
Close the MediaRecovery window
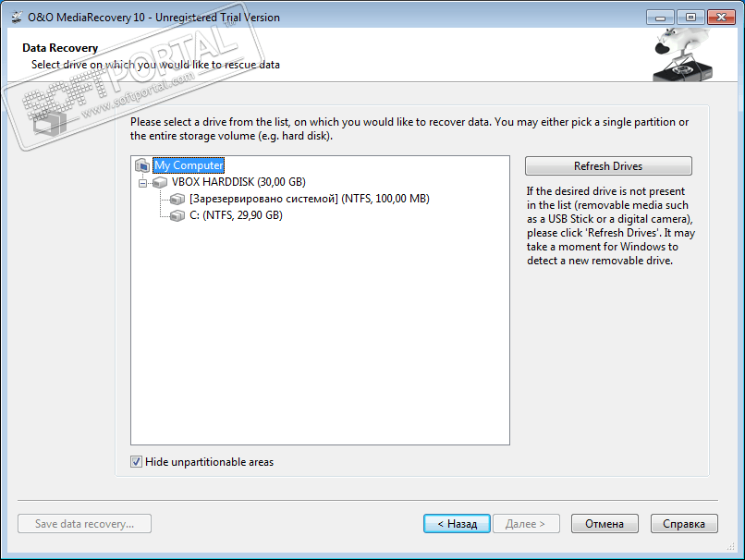coord(721,18)
